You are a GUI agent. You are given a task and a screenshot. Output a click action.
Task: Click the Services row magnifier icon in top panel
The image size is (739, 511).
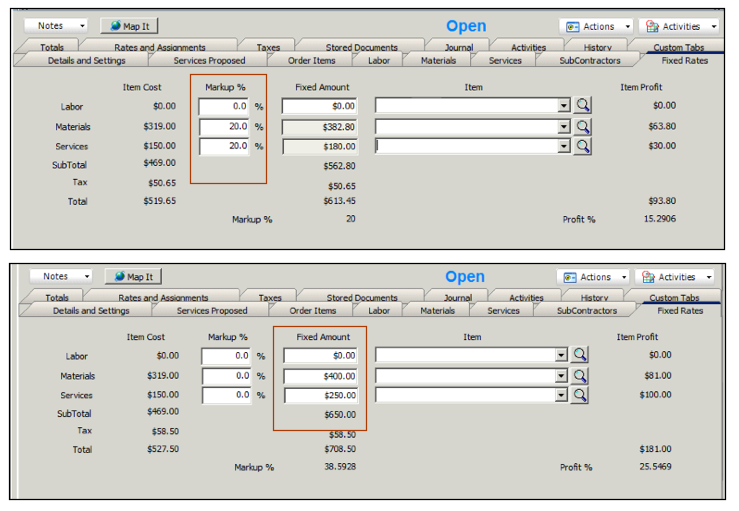coord(583,147)
